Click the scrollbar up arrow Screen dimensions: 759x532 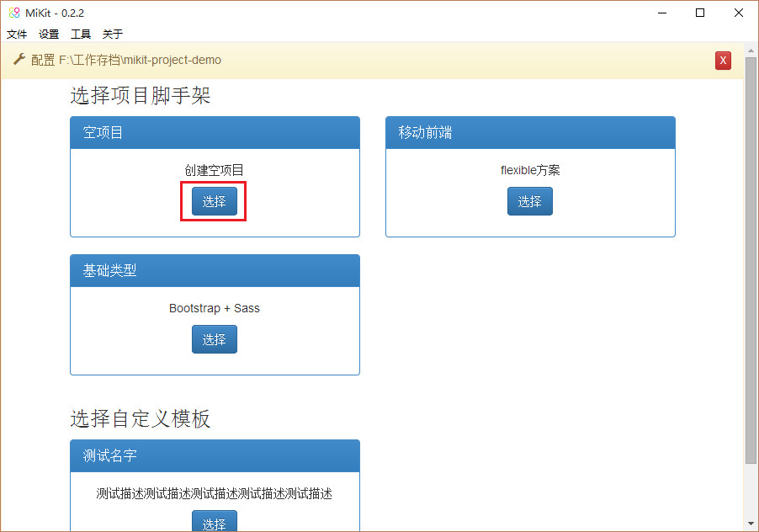(751, 51)
